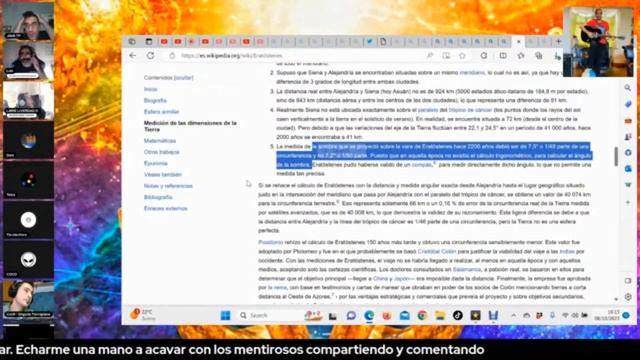Switch to the document-icon tab beside Twitter

pyautogui.click(x=383, y=41)
